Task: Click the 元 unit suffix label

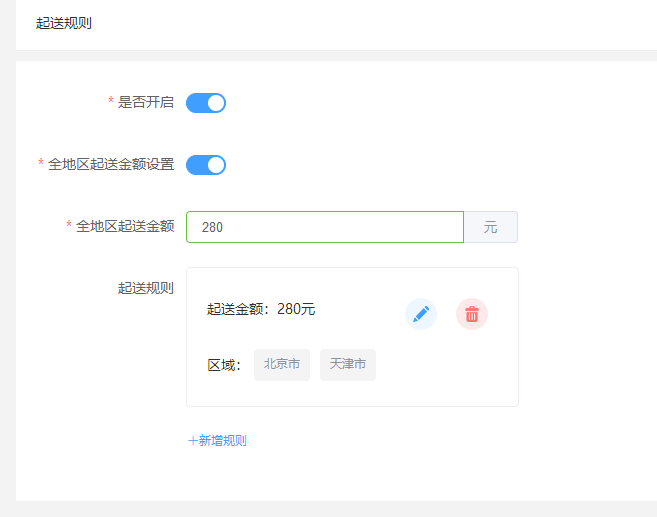Action: tap(491, 227)
